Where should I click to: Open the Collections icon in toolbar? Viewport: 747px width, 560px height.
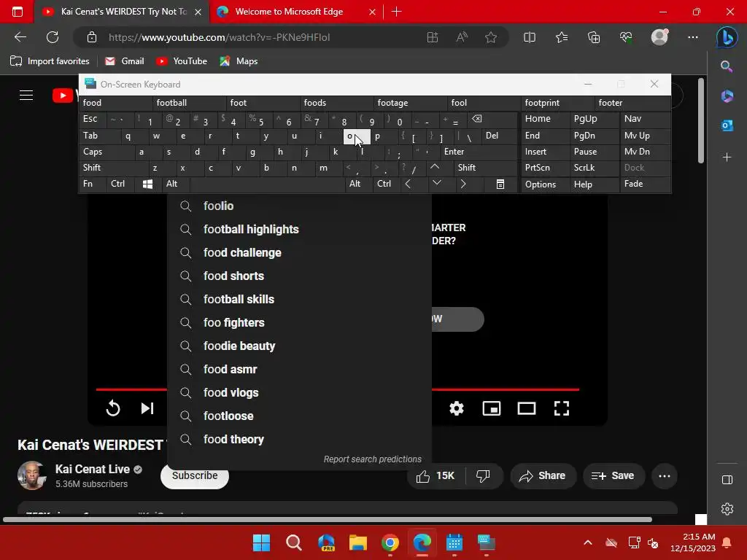pos(594,37)
